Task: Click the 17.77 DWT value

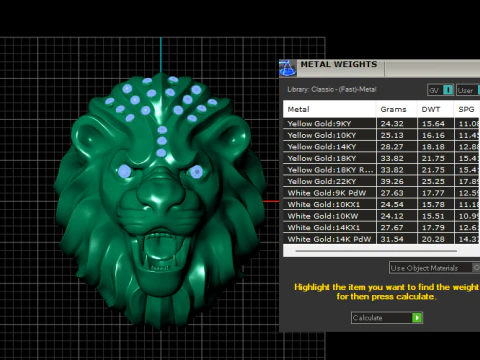Action: [x=433, y=193]
